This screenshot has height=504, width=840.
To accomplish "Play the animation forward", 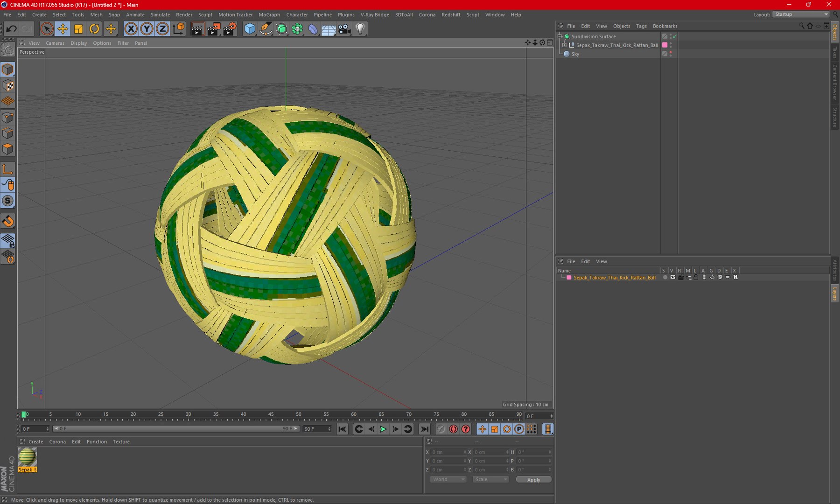I will tap(383, 429).
